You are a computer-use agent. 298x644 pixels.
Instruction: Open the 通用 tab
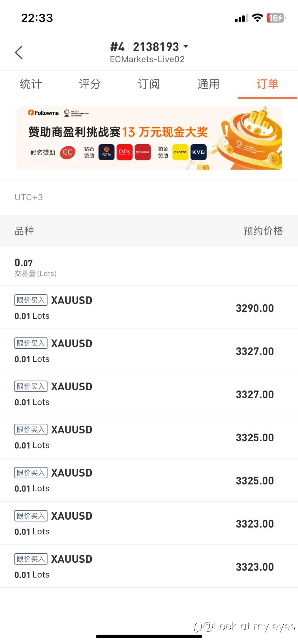tap(208, 84)
